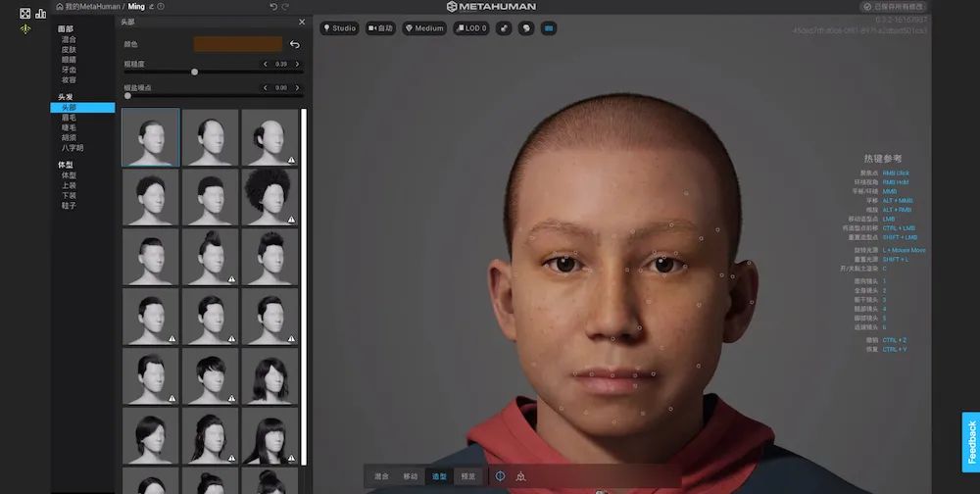Click the home icon before 我的MetaHuman
980x494 pixels.
tap(58, 6)
